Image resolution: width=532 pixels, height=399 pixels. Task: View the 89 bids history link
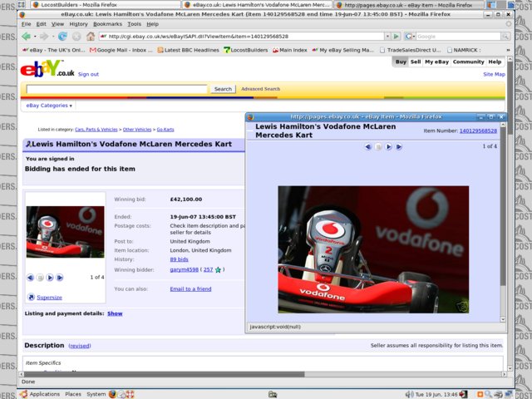[179, 259]
